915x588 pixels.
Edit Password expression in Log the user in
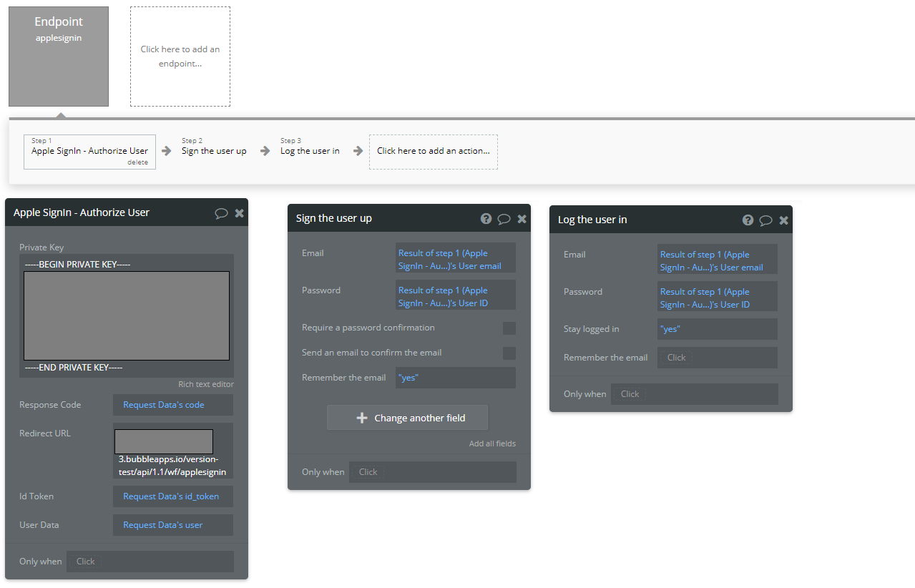(x=718, y=298)
